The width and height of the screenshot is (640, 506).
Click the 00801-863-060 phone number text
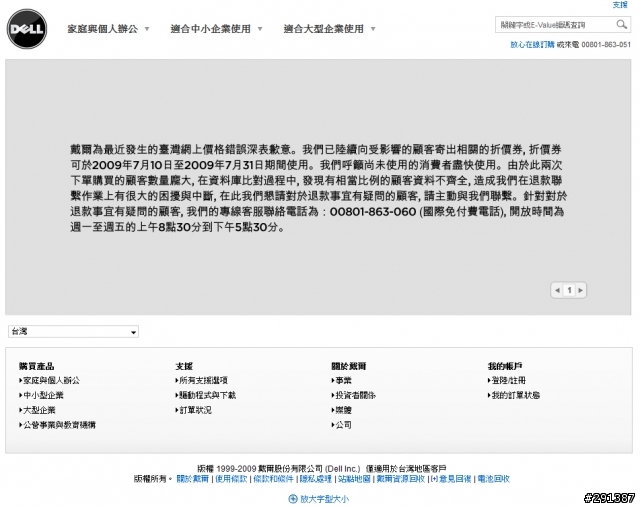coord(373,212)
